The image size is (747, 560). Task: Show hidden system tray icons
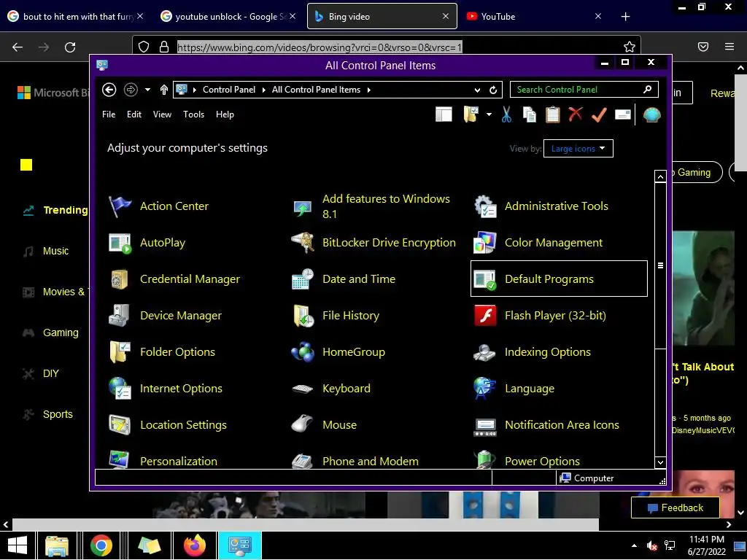(x=634, y=545)
